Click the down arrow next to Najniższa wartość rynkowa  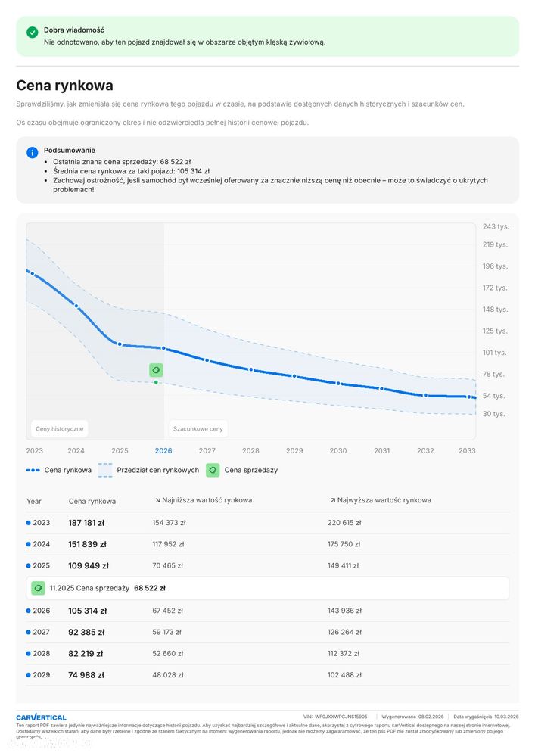pos(157,500)
